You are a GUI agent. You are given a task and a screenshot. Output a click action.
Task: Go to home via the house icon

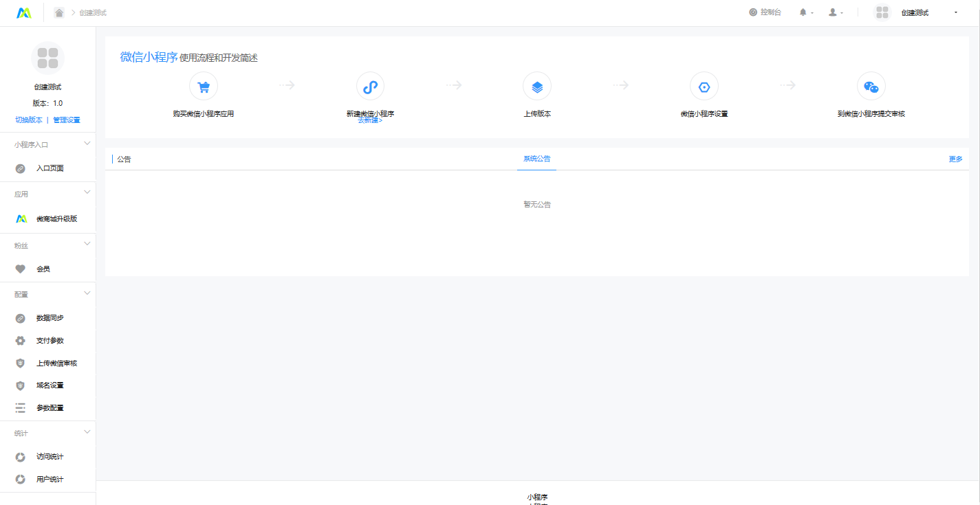point(59,12)
